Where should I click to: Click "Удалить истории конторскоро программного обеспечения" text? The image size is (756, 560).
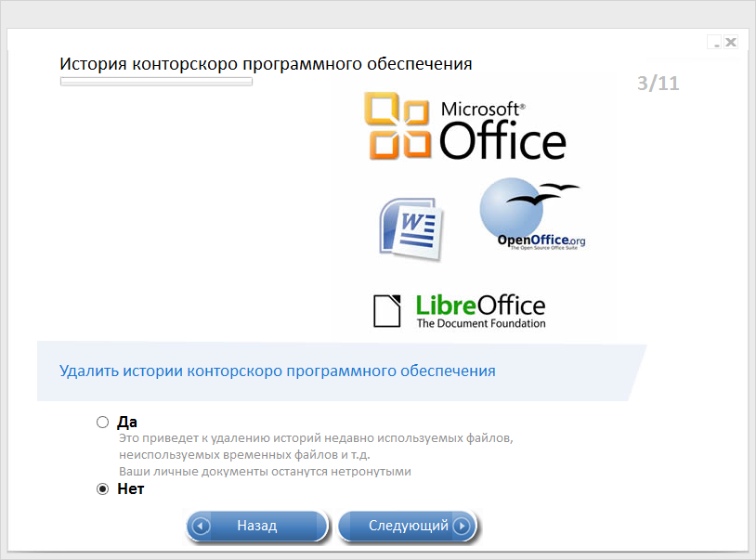pos(278,371)
